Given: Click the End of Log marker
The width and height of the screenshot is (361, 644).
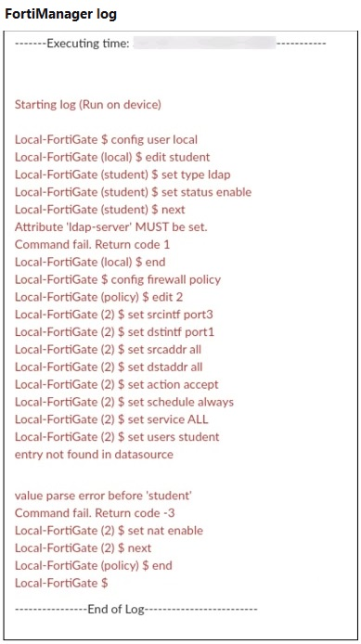Looking at the screenshot, I should [x=135, y=609].
